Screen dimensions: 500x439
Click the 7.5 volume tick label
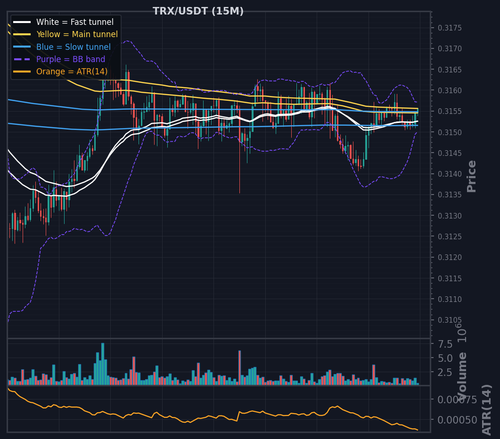click(445, 344)
